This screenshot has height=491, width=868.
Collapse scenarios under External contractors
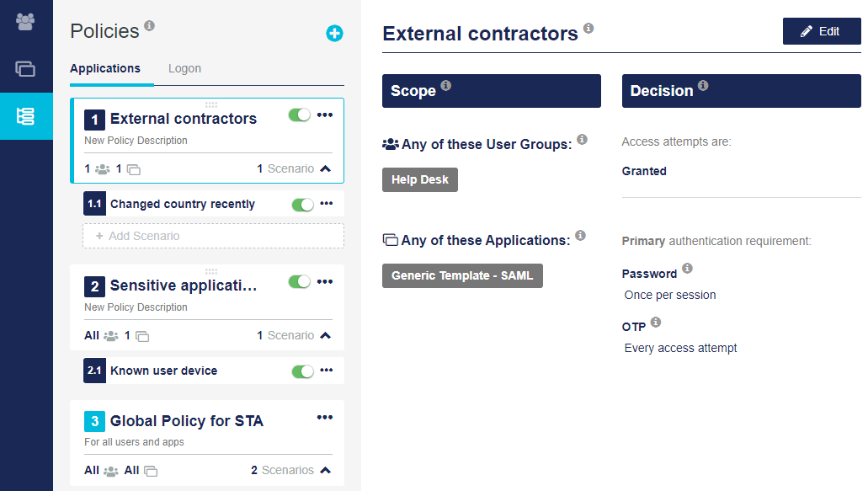point(325,168)
